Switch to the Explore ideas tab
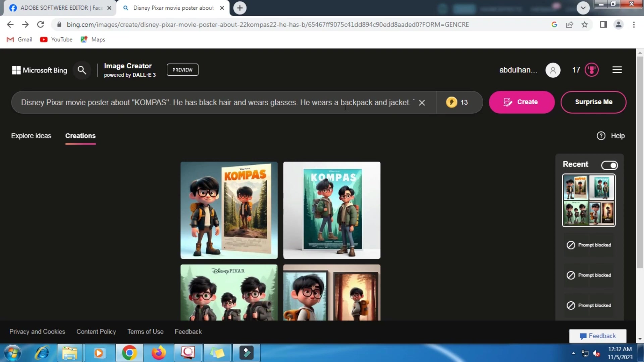This screenshot has height=362, width=644. tap(31, 136)
